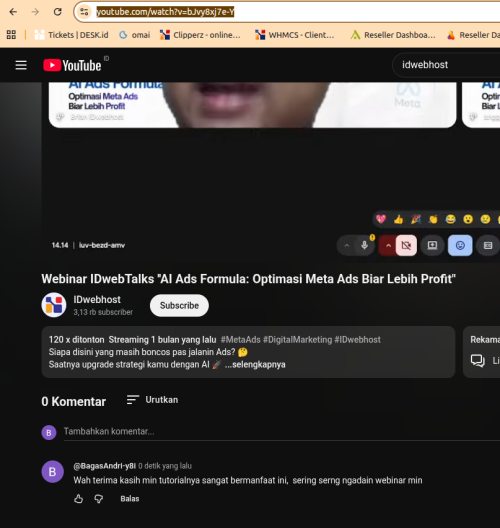Toggle the microphone button in the video
Viewport: 500px width, 528px height.
pyautogui.click(x=364, y=245)
